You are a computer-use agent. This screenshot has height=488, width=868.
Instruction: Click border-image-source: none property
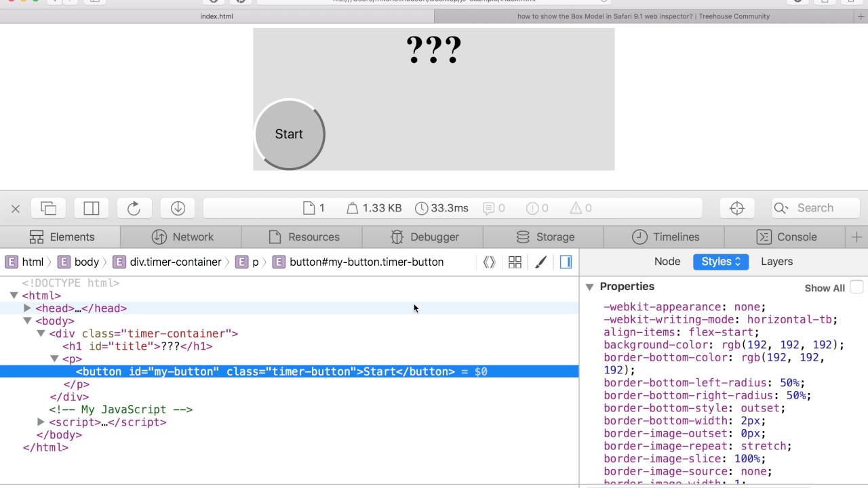click(688, 471)
